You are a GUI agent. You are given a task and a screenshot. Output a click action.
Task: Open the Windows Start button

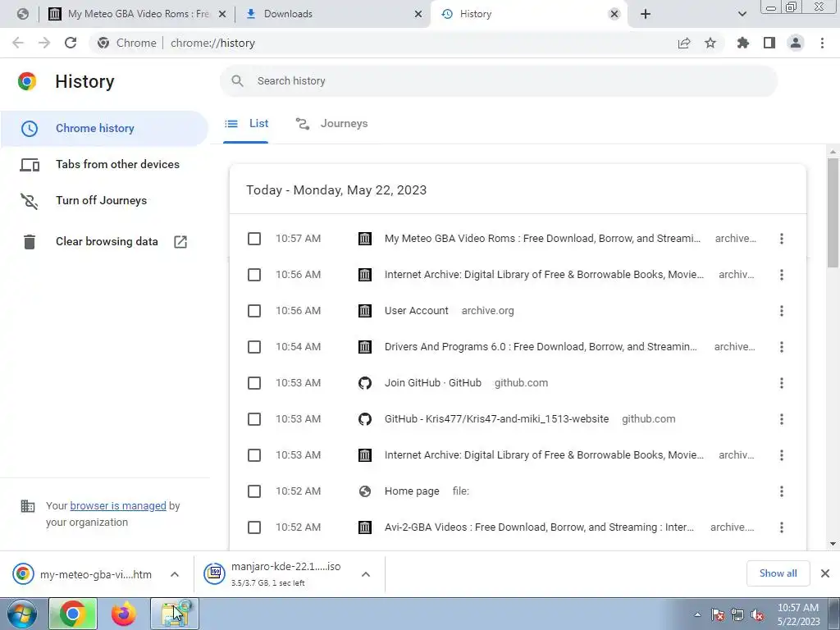click(22, 614)
